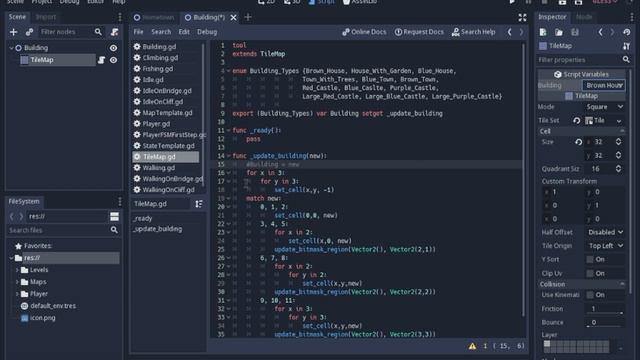Create a new resource in Inspector

click(x=543, y=32)
